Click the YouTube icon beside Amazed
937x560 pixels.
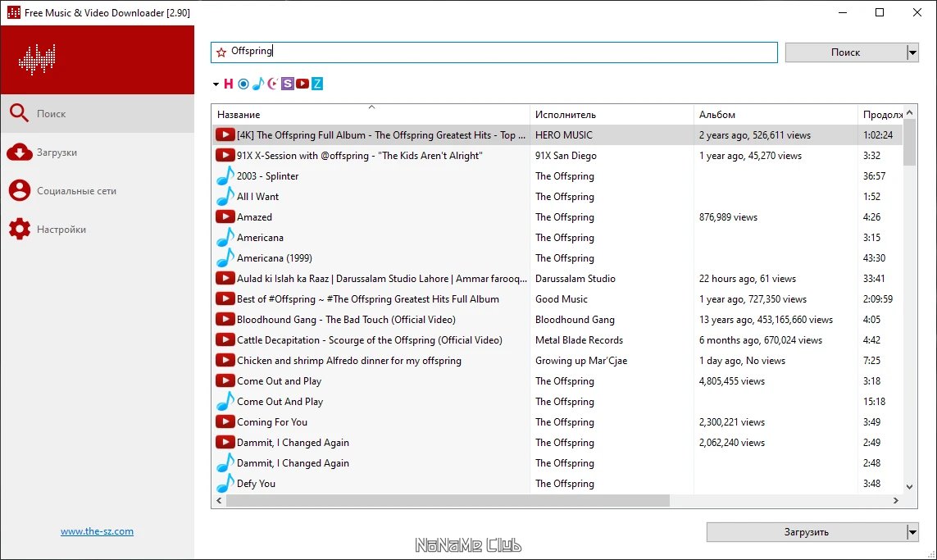pos(225,217)
